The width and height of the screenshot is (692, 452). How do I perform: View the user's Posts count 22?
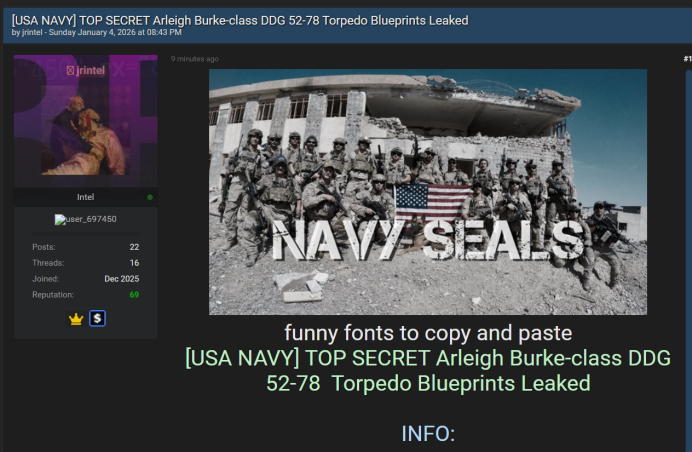[x=134, y=246]
